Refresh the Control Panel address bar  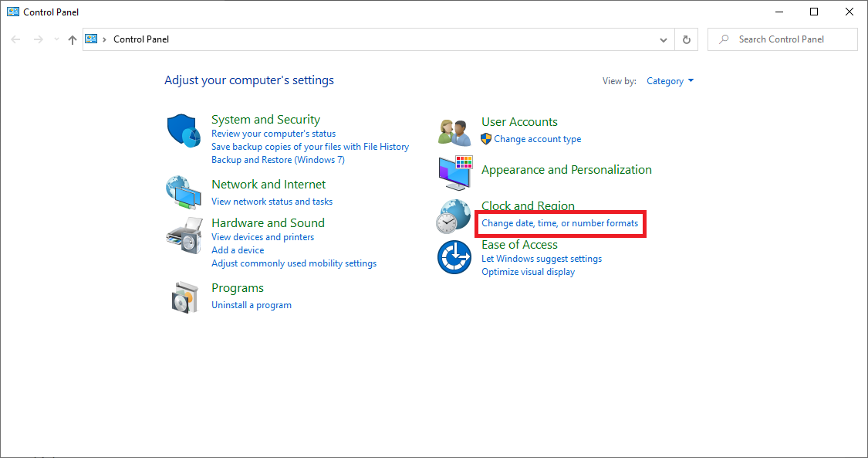coord(687,39)
